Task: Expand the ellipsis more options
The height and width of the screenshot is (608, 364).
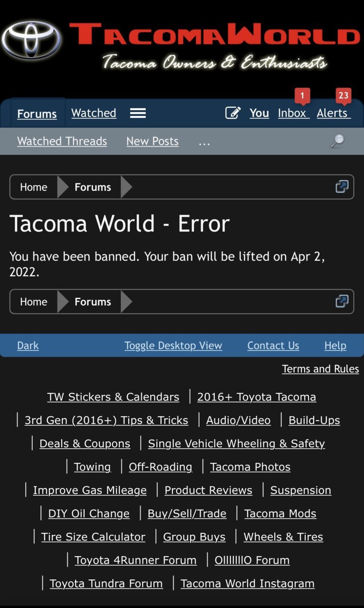Action: click(x=204, y=142)
